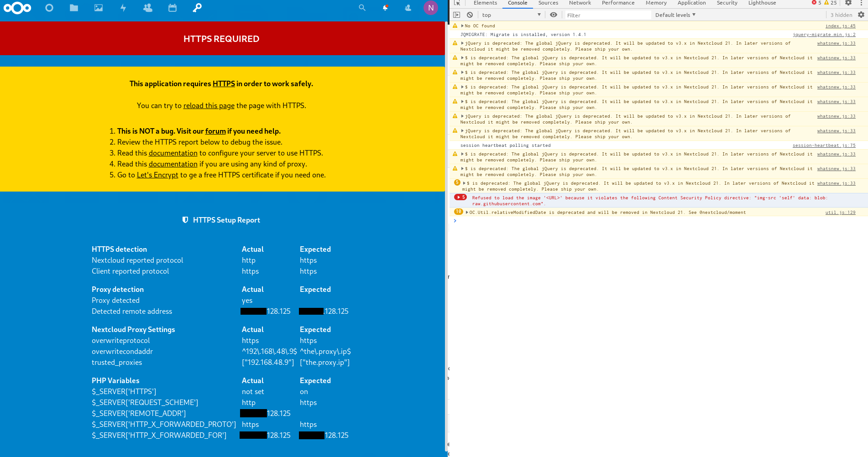Open the forum link
The height and width of the screenshot is (457, 868).
click(215, 131)
